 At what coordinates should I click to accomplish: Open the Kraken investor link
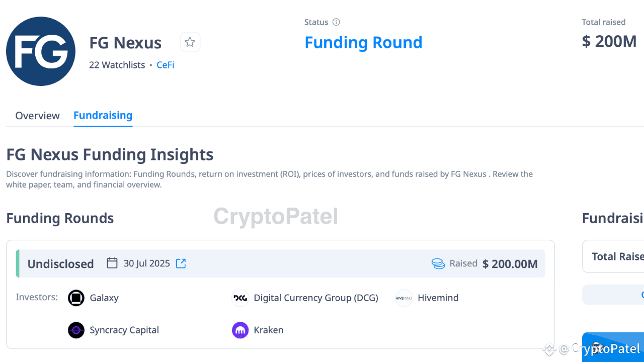click(268, 330)
